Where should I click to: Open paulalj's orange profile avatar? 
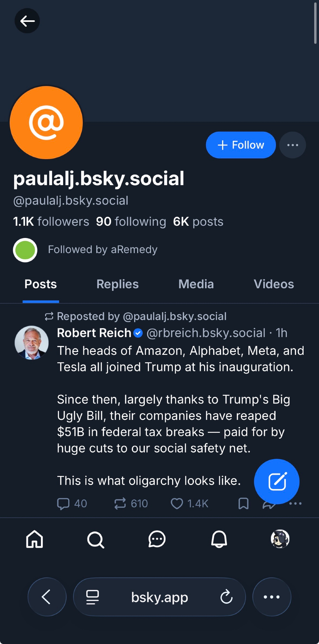(46, 123)
